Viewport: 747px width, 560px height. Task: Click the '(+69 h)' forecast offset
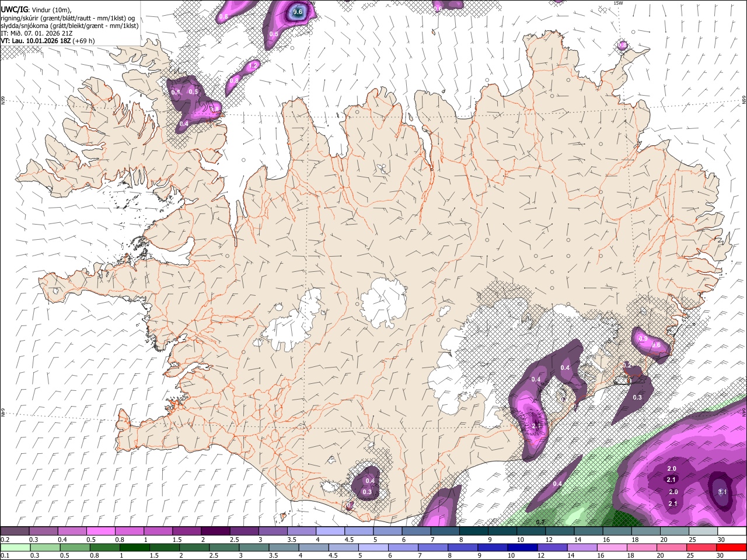(x=84, y=41)
